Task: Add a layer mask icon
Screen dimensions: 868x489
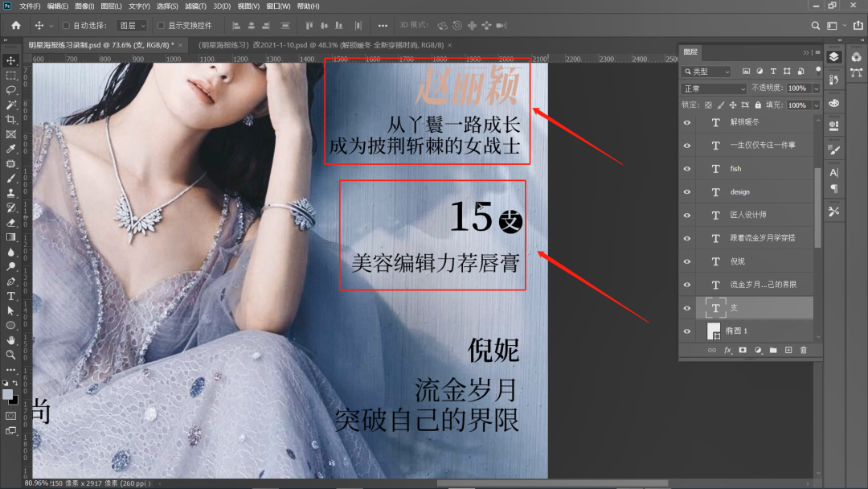Action: coord(743,350)
